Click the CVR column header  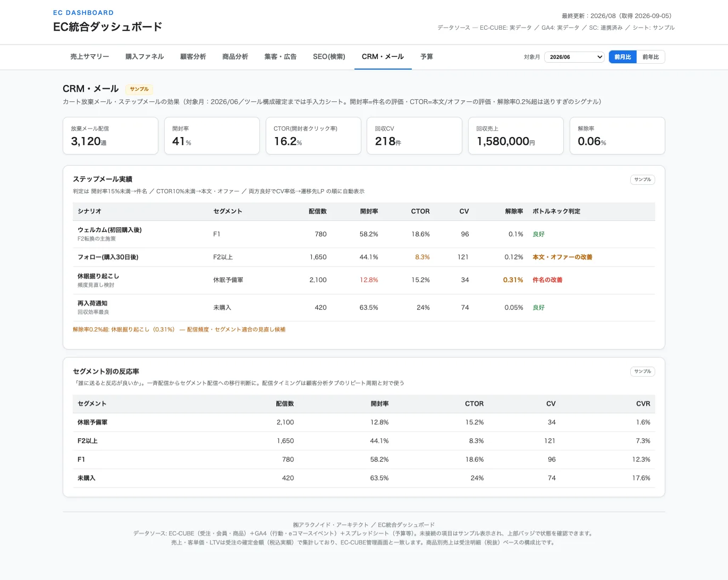[x=643, y=404]
